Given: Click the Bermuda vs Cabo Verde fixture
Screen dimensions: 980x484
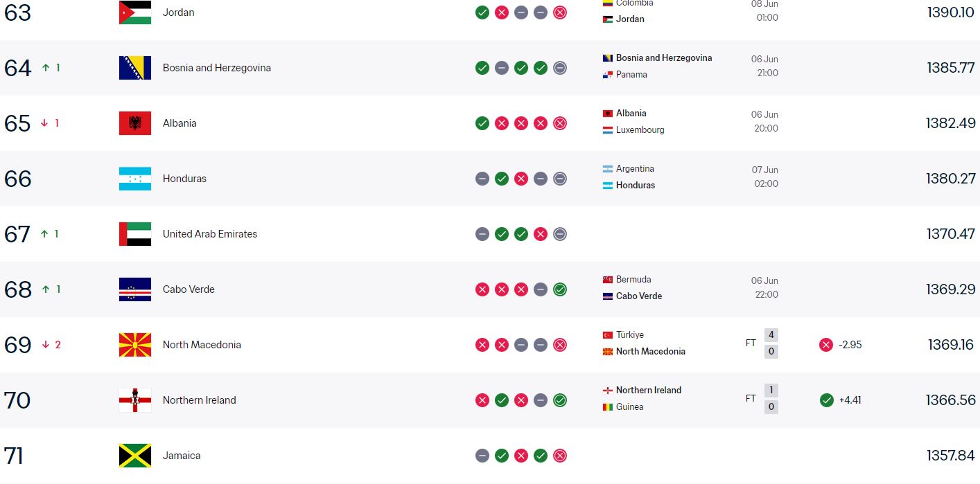Looking at the screenshot, I should point(690,287).
